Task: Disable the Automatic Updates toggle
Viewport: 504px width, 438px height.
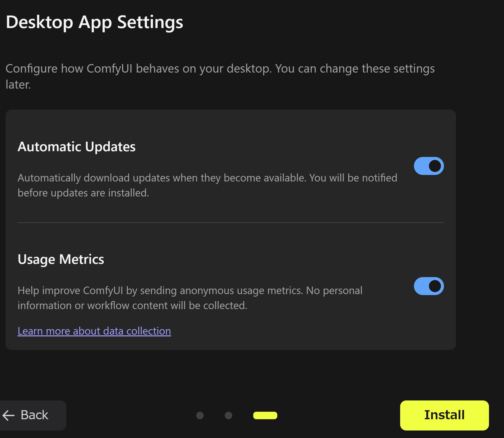Action: click(x=429, y=166)
